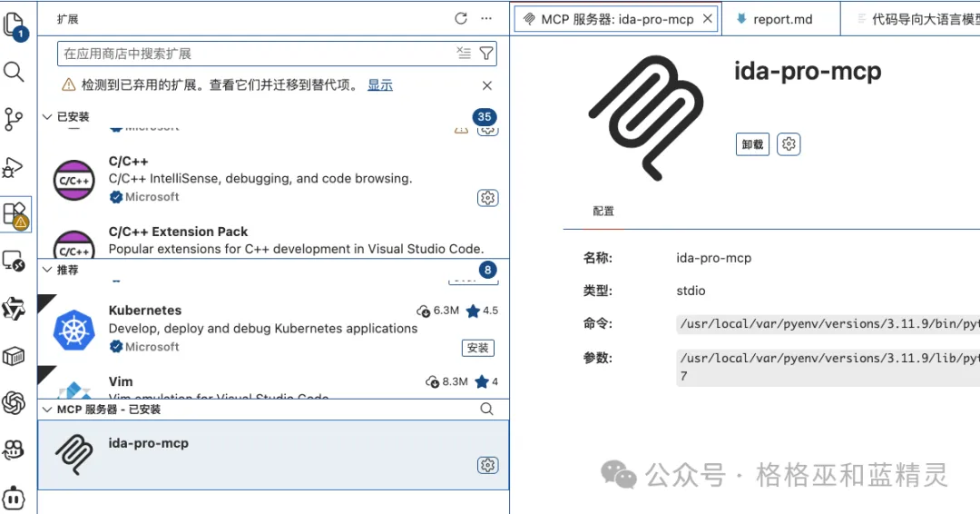Open the container box icon in activity bar
The image size is (980, 514).
click(14, 356)
